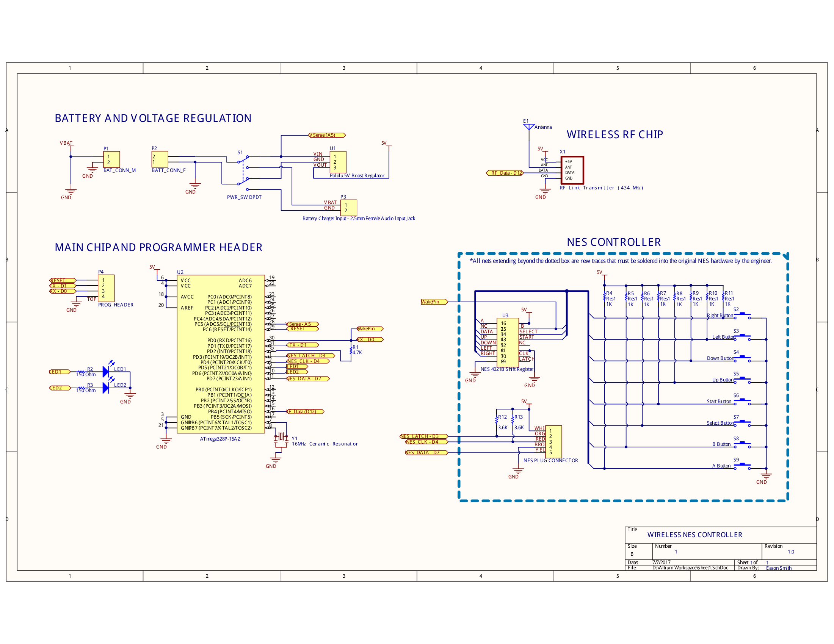Click the NES CONTROLLER heading
The image size is (834, 644).
(614, 242)
